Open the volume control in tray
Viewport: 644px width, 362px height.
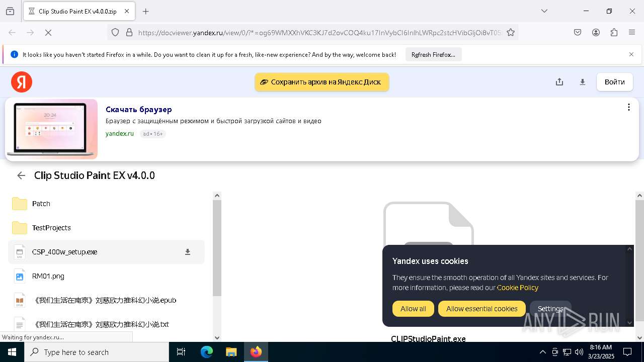[x=579, y=352]
